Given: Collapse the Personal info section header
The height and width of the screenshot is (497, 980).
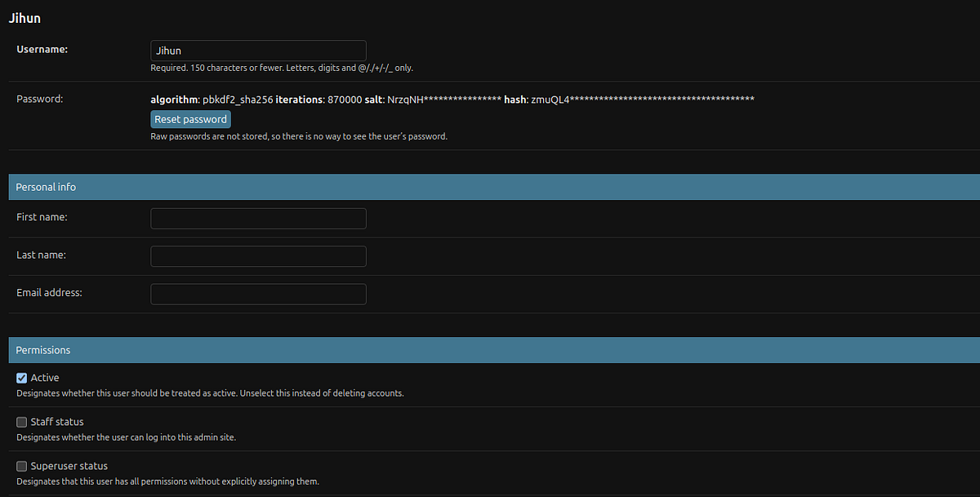Looking at the screenshot, I should pos(46,186).
